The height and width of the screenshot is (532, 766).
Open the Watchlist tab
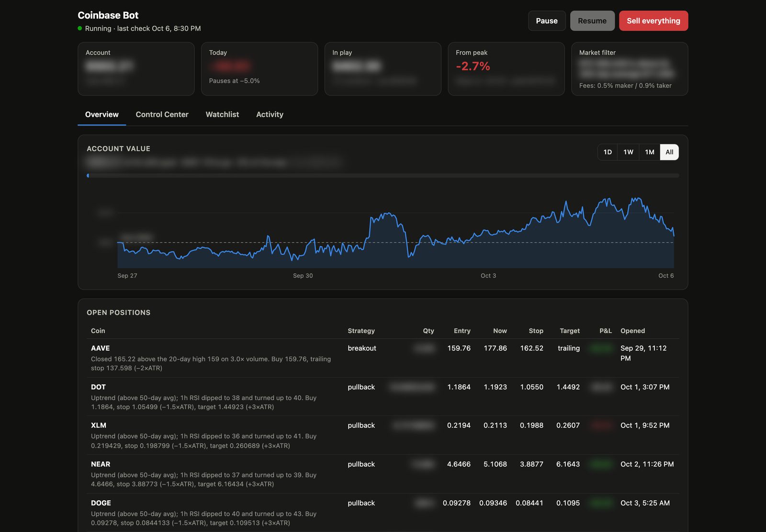(x=222, y=114)
